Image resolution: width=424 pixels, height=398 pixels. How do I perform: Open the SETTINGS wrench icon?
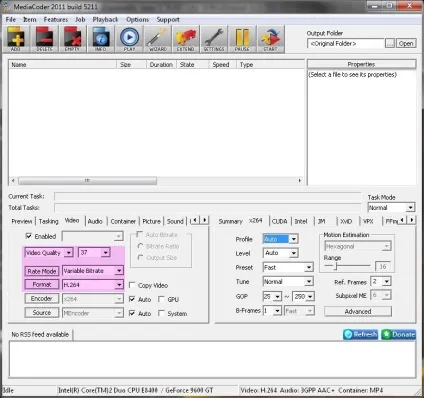tap(214, 39)
